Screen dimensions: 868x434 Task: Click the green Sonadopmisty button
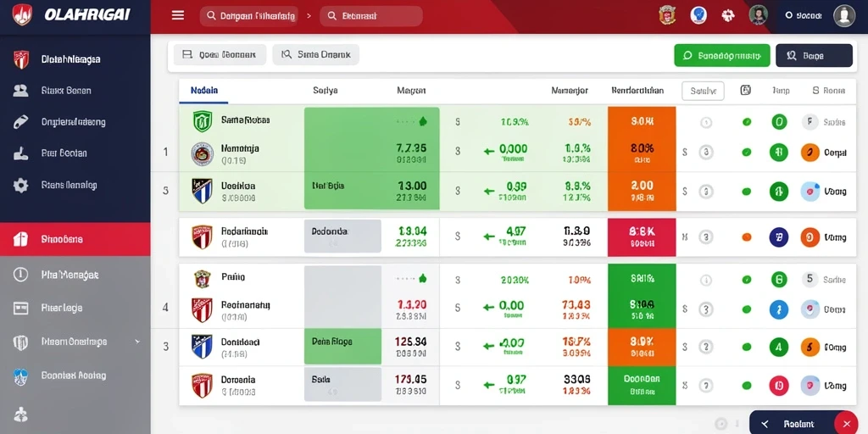722,55
